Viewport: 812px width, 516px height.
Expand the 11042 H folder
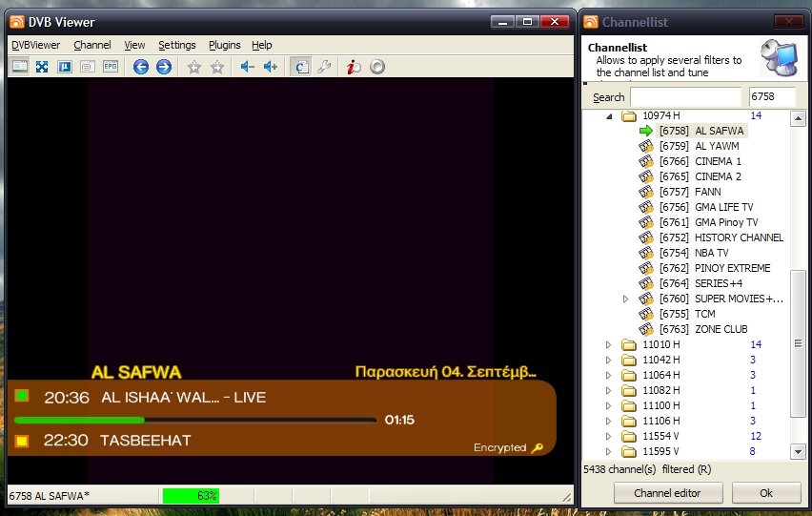click(608, 360)
